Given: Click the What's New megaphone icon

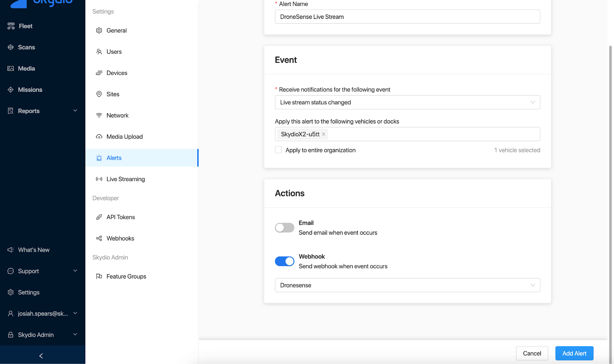Looking at the screenshot, I should tap(11, 250).
